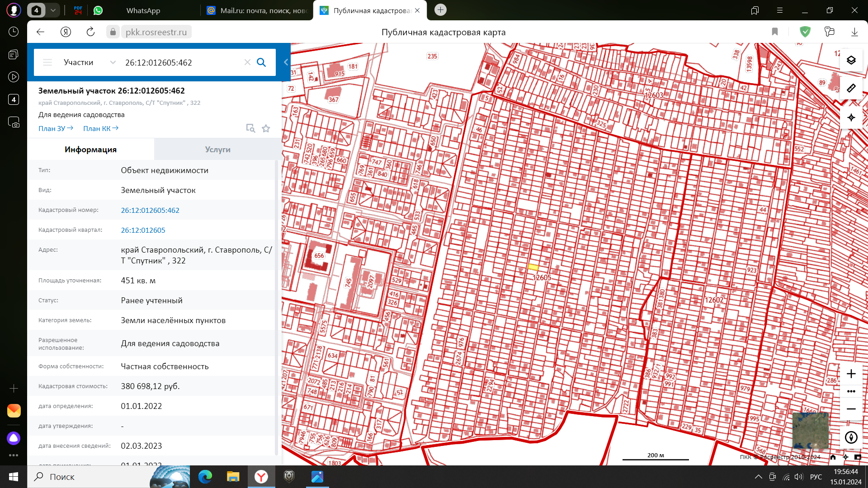868x488 pixels.
Task: Zoom in the map with plus button
Action: pos(851,374)
